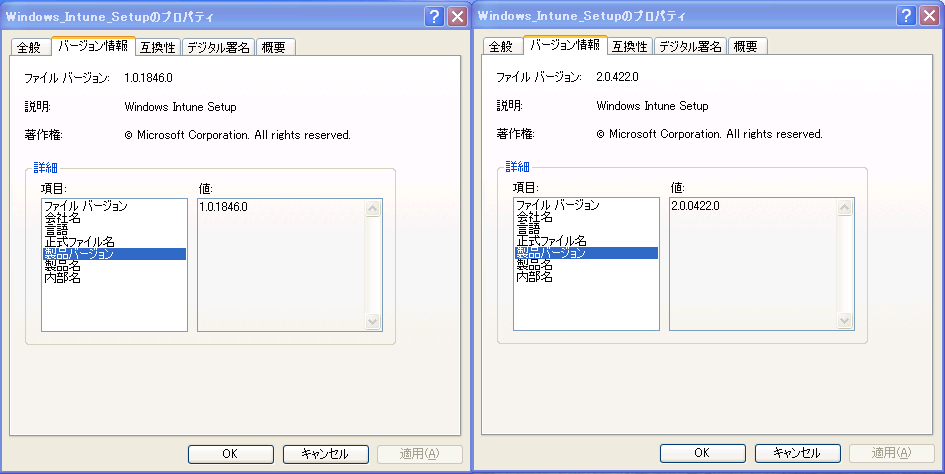Click value 1.0.1846.0 in left value box
This screenshot has height=474, width=945.
pyautogui.click(x=224, y=207)
